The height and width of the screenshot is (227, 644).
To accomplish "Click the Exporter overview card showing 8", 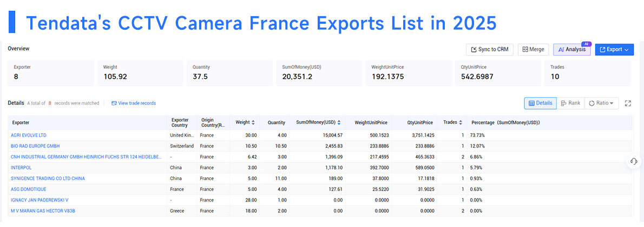I will pos(51,73).
